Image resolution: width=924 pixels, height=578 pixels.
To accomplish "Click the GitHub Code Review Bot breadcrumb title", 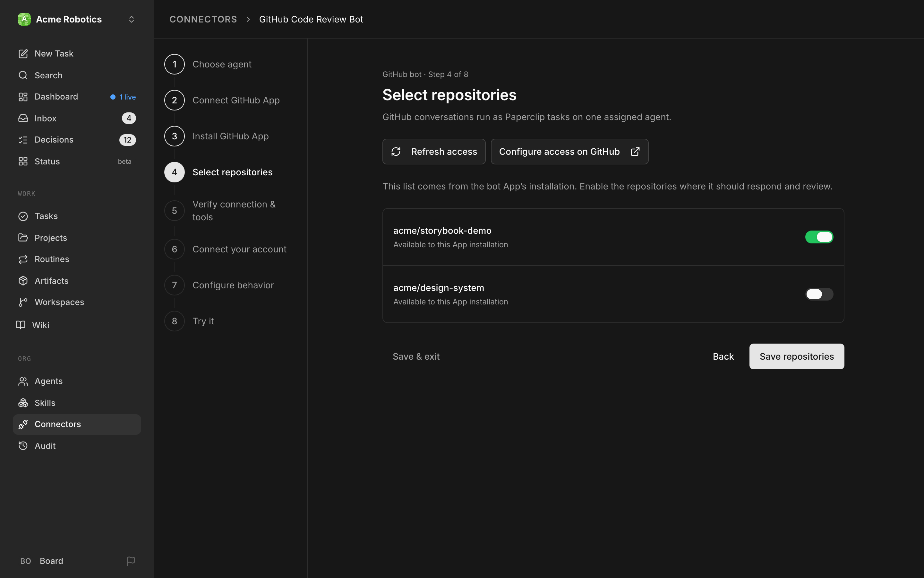I will [311, 19].
